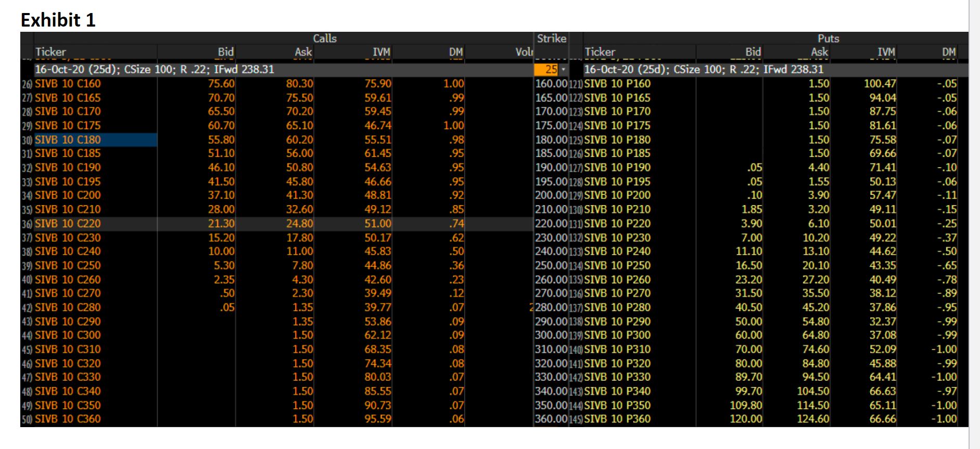This screenshot has width=980, height=449.
Task: Click the Puts Ask column header
Action: pyautogui.click(x=820, y=52)
